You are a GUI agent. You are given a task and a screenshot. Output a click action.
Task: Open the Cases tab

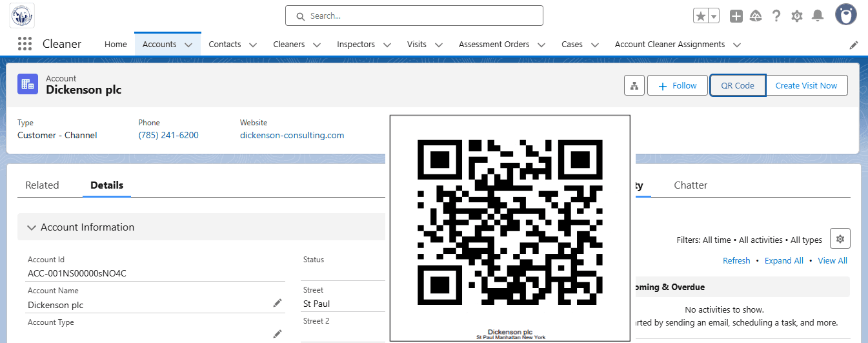(x=572, y=45)
